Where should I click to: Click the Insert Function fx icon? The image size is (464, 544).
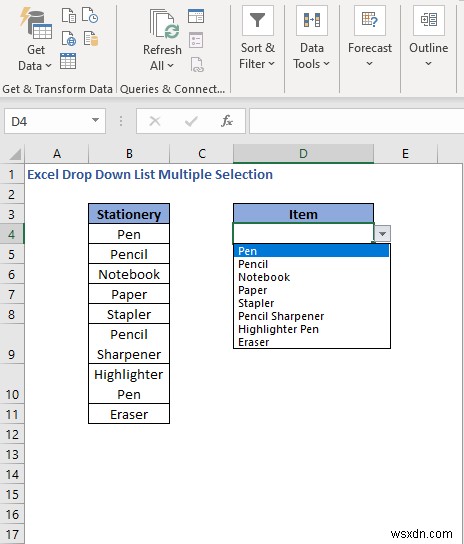point(227,121)
